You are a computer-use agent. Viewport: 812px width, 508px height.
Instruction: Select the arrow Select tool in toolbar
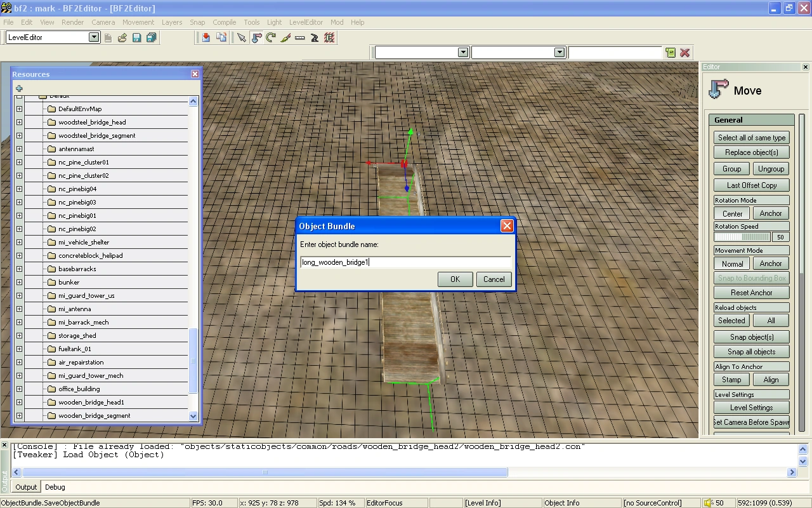241,38
